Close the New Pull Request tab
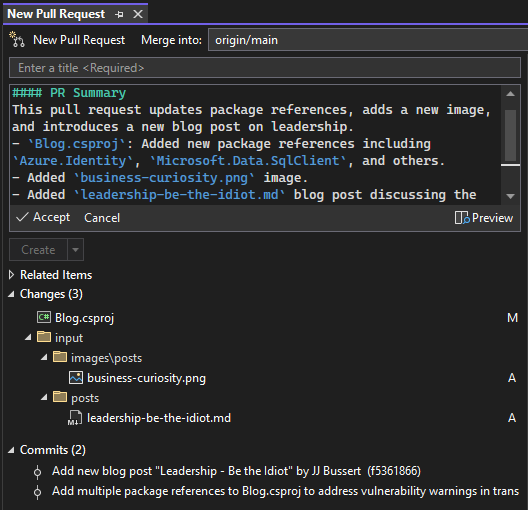Viewport: 528px width, 510px height. click(x=138, y=14)
